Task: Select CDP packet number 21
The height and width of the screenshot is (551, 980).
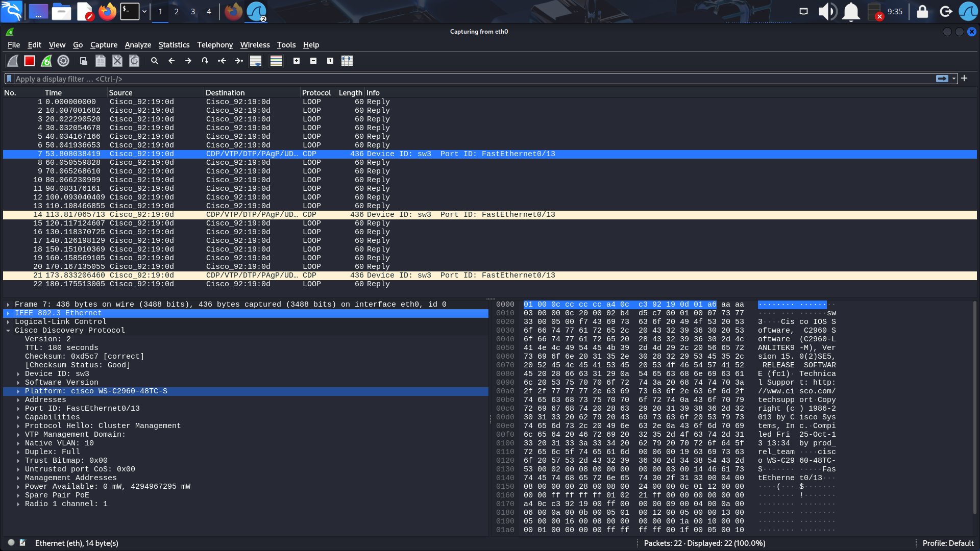Action: click(490, 275)
